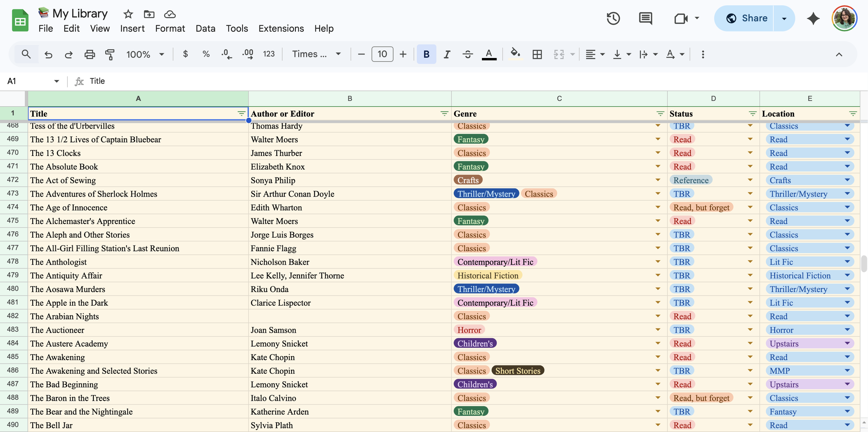This screenshot has width=868, height=432.
Task: Format selection as currency
Action: (185, 54)
